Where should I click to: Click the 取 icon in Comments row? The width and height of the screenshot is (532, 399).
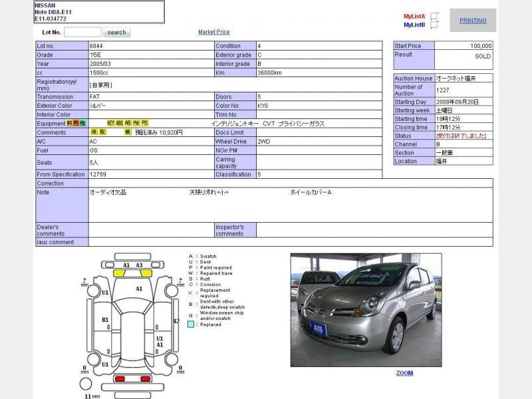(x=102, y=132)
